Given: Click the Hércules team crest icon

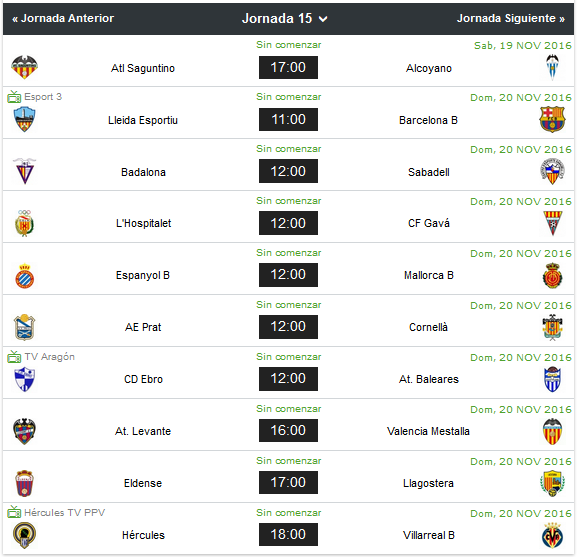Looking at the screenshot, I should 24,535.
